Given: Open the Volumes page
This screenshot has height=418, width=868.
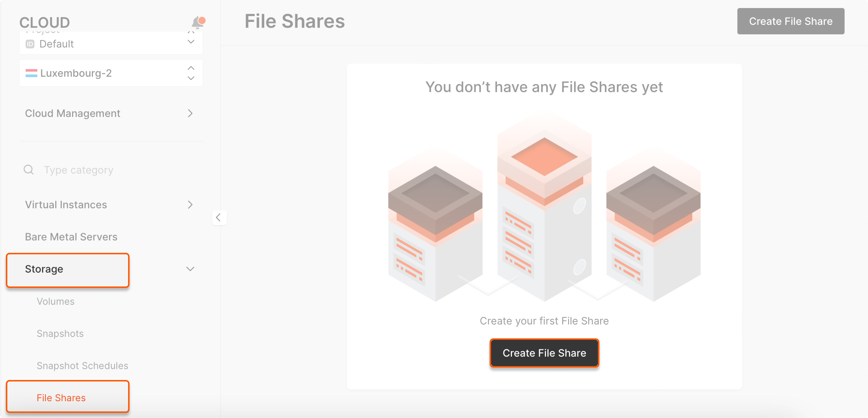Looking at the screenshot, I should (x=56, y=301).
